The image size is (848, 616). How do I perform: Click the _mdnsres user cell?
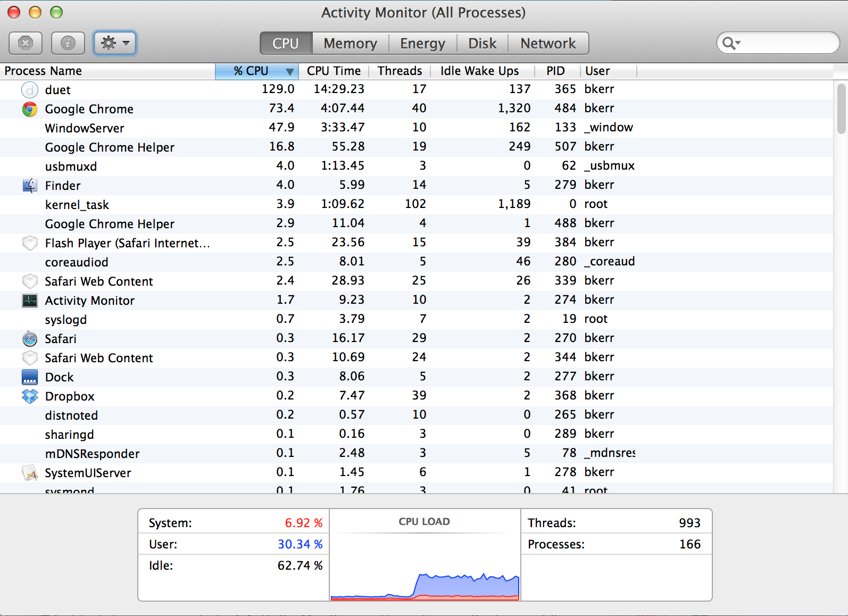[x=610, y=453]
